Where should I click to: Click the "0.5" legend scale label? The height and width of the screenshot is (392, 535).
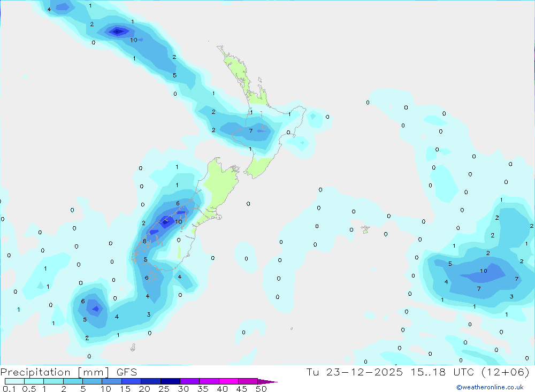[29, 389]
